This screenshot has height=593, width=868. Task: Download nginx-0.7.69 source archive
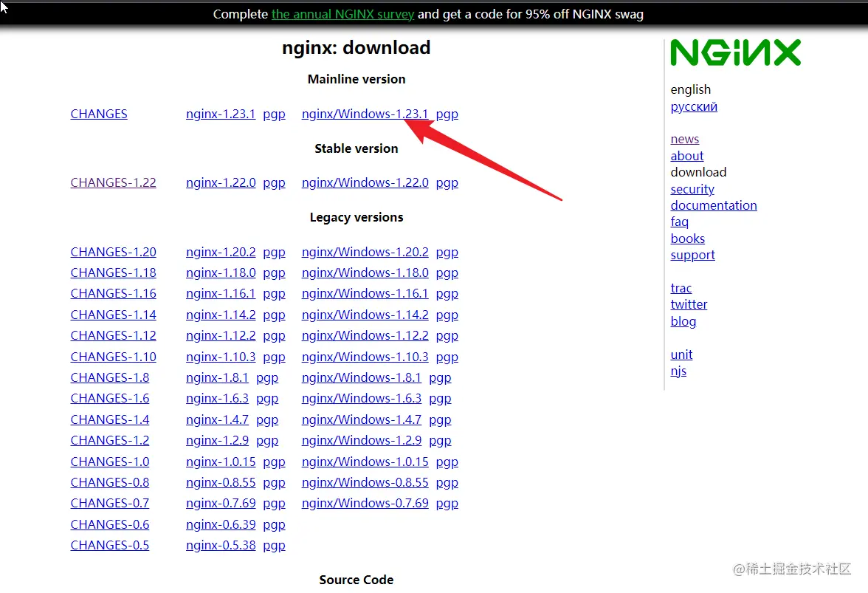[x=221, y=504]
